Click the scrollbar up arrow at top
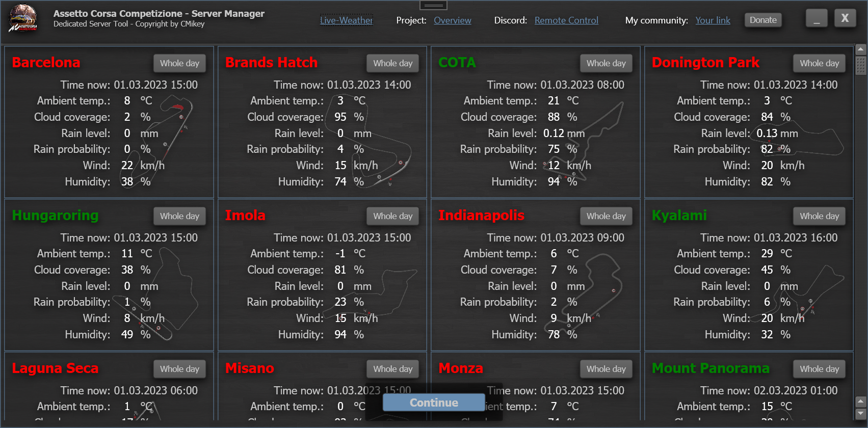 [861, 50]
